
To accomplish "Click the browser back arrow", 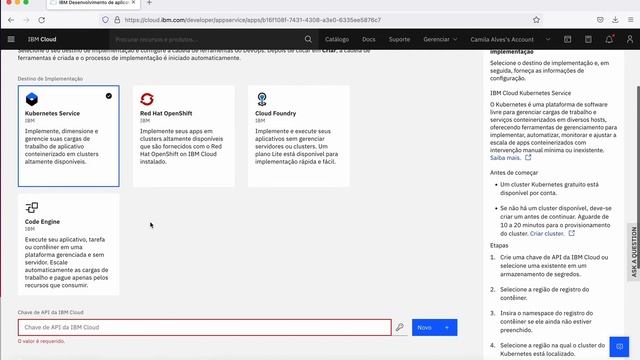I will pyautogui.click(x=11, y=20).
